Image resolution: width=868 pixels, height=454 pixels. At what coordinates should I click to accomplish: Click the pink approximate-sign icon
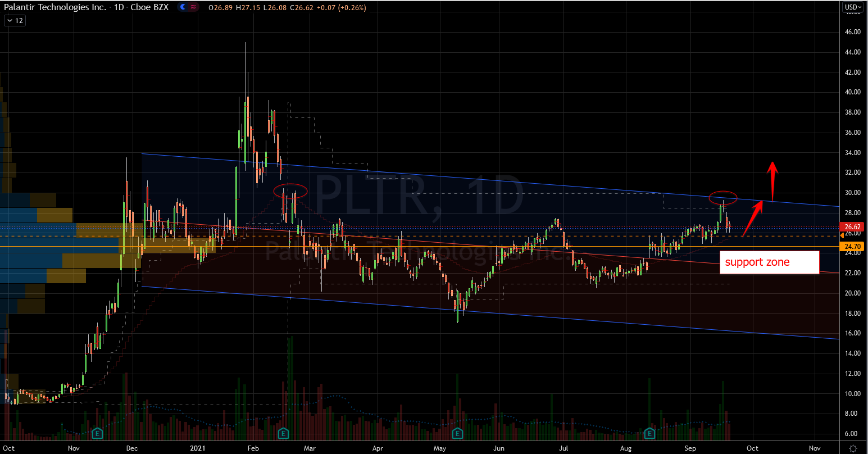194,7
